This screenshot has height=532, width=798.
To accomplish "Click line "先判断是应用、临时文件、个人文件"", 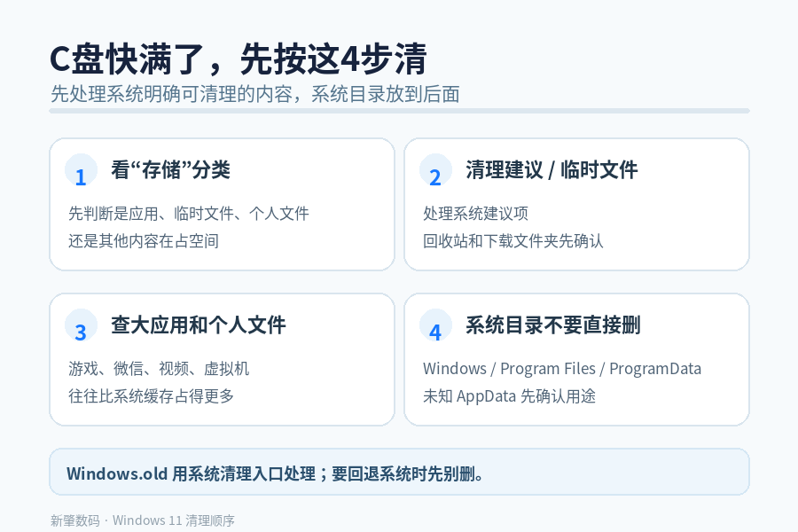I will coord(189,214).
